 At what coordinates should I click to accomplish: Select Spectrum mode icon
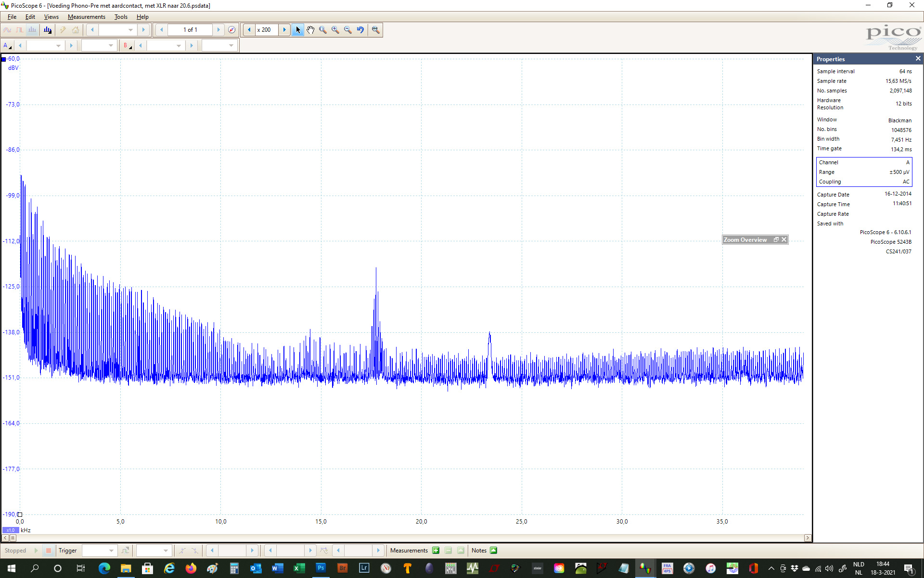pos(32,30)
